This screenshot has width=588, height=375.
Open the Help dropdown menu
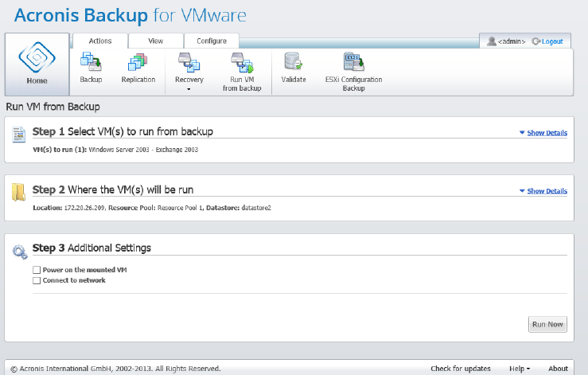(520, 369)
